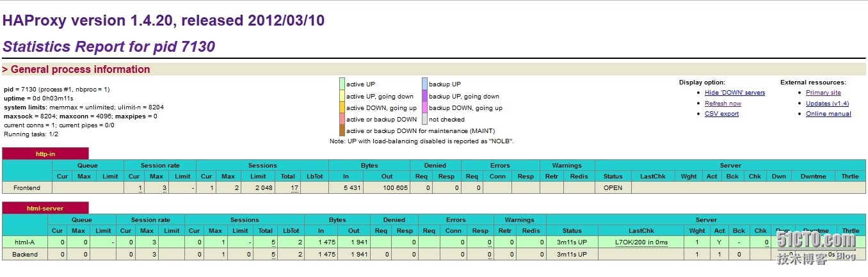Viewport: 868px width, 277px height.
Task: Click the not checked grey swatch
Action: pyautogui.click(x=424, y=119)
